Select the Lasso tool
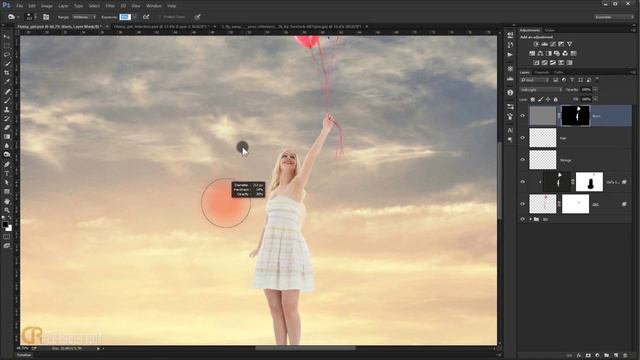The width and height of the screenshot is (640, 360). (7, 55)
